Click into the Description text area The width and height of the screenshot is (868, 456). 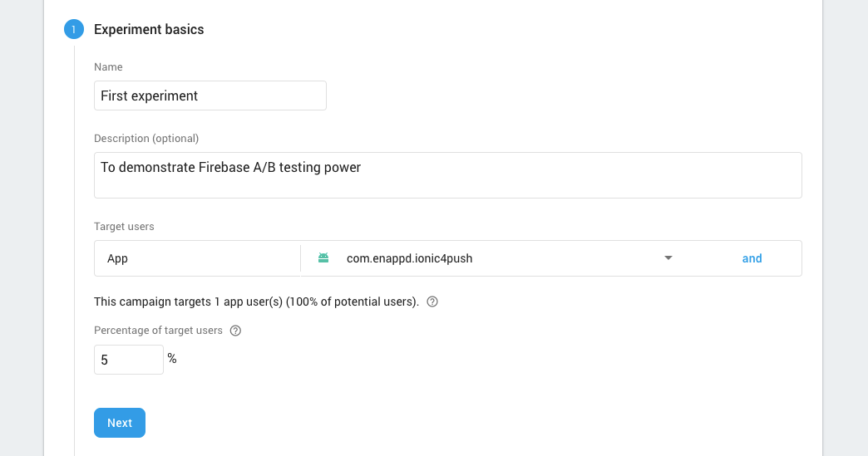(448, 175)
